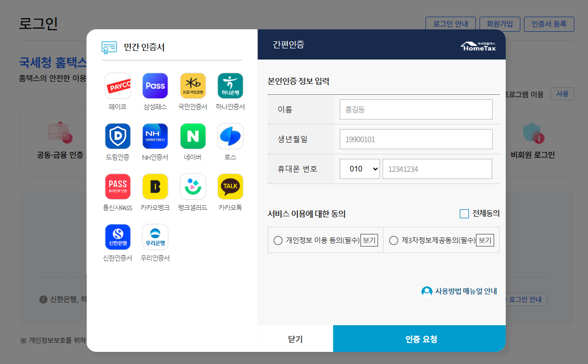Pick the 하나인증서 Hana Bank icon
The image size is (588, 364).
(230, 86)
